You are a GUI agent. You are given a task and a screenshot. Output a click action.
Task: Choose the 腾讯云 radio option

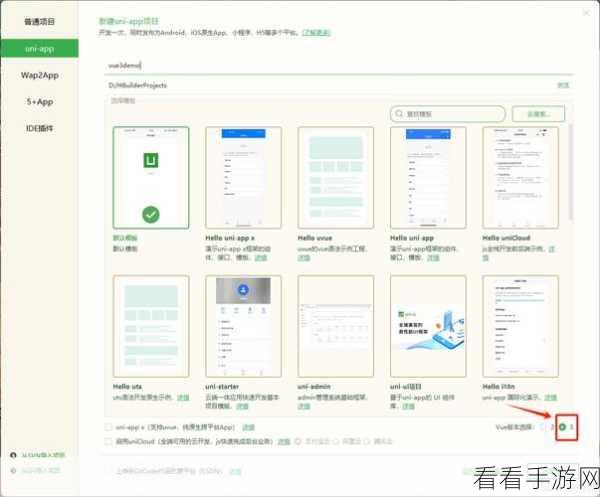click(x=367, y=442)
